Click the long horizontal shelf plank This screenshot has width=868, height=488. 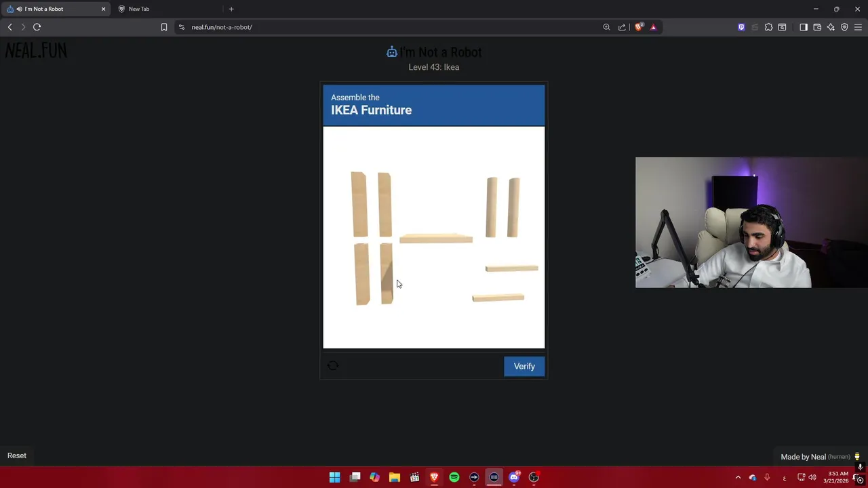(436, 239)
